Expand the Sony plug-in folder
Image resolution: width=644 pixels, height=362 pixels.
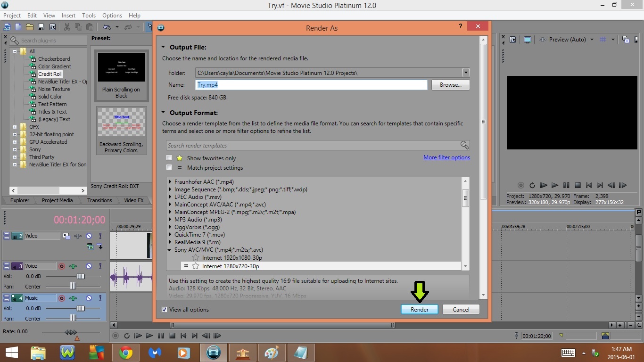click(x=15, y=149)
